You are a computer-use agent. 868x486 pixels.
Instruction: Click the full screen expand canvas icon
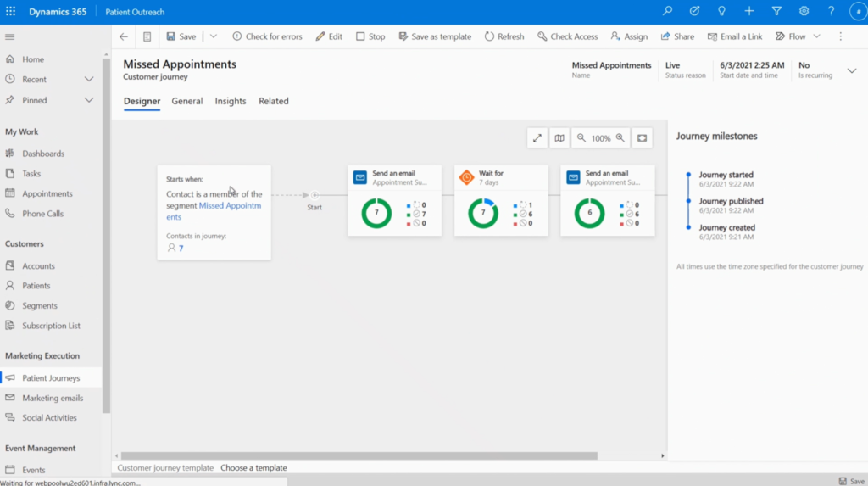point(537,138)
